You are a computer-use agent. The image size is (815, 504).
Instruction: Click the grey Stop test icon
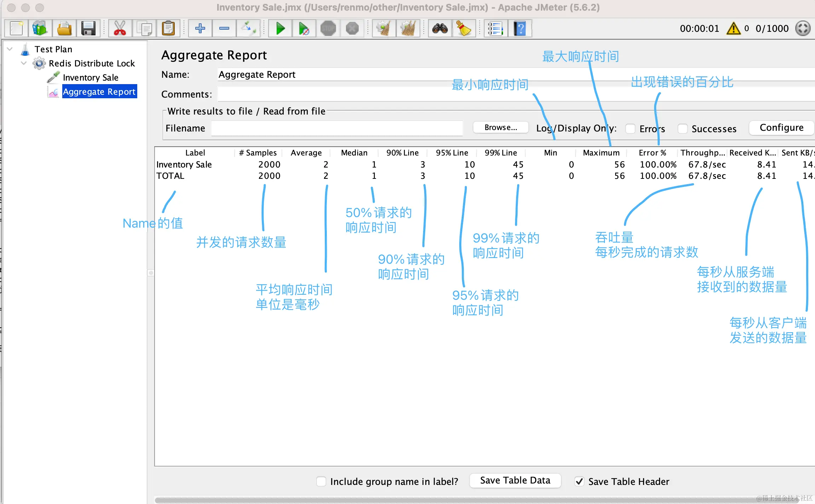pos(328,28)
